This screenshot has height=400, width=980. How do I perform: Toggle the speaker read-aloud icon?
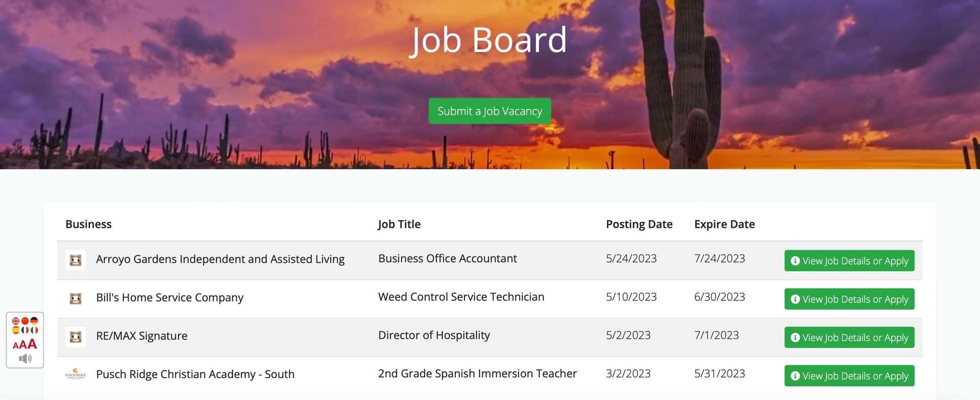pos(25,358)
